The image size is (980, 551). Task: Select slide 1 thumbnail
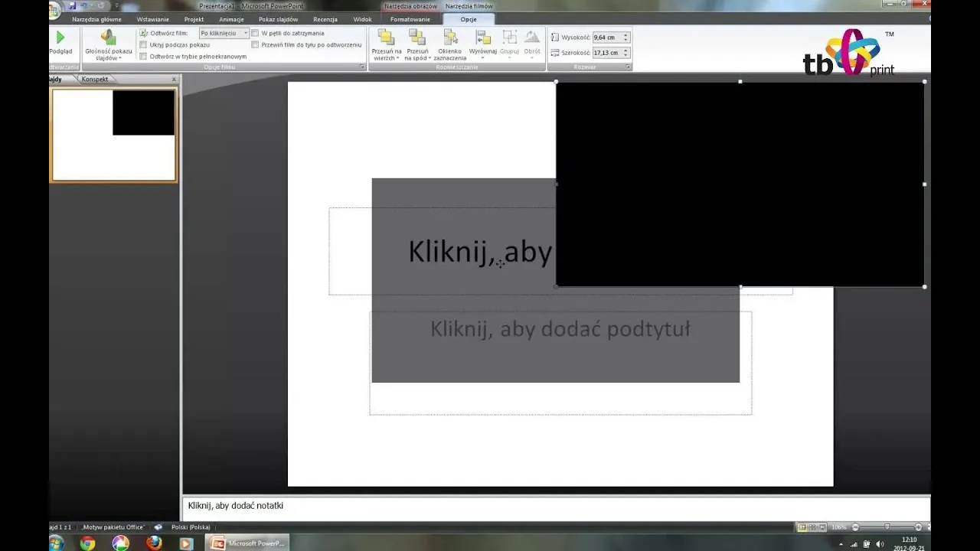[x=113, y=135]
